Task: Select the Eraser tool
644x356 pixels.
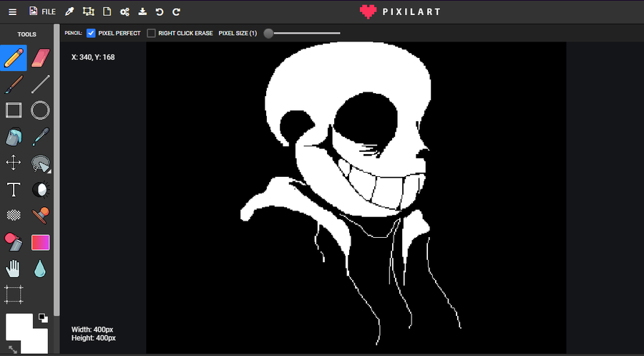Action: click(x=40, y=58)
